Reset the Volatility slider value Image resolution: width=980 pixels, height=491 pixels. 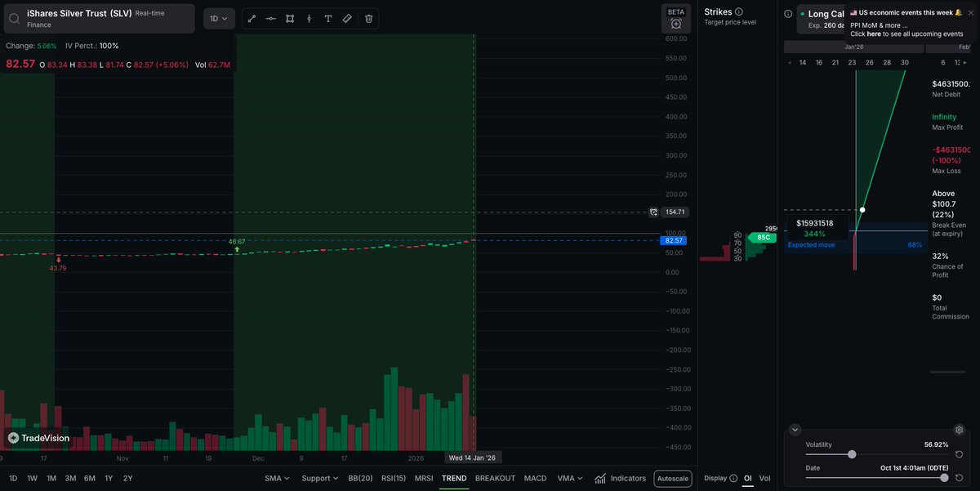pyautogui.click(x=960, y=454)
